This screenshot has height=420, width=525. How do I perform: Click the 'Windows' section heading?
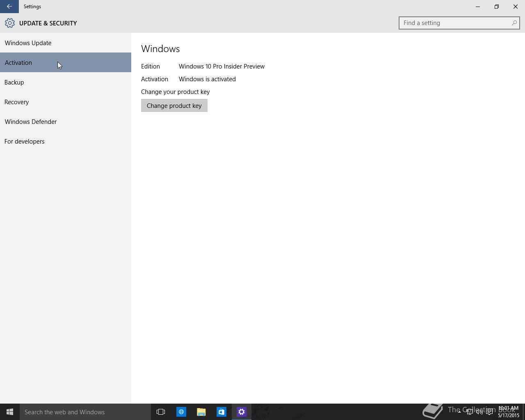(x=160, y=48)
